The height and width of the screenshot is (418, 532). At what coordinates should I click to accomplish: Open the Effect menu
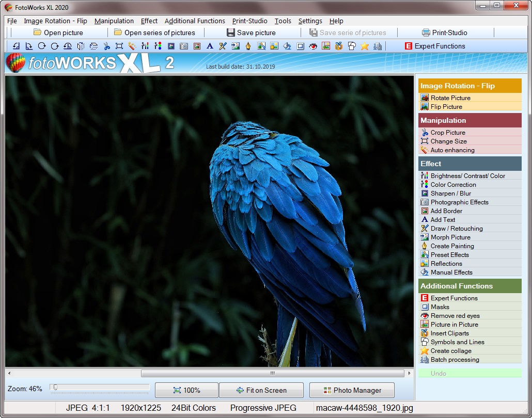click(149, 21)
